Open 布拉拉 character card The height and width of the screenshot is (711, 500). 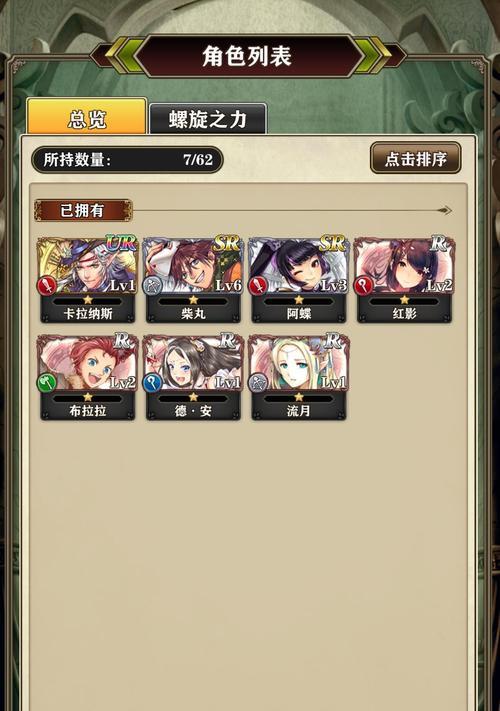(87, 377)
